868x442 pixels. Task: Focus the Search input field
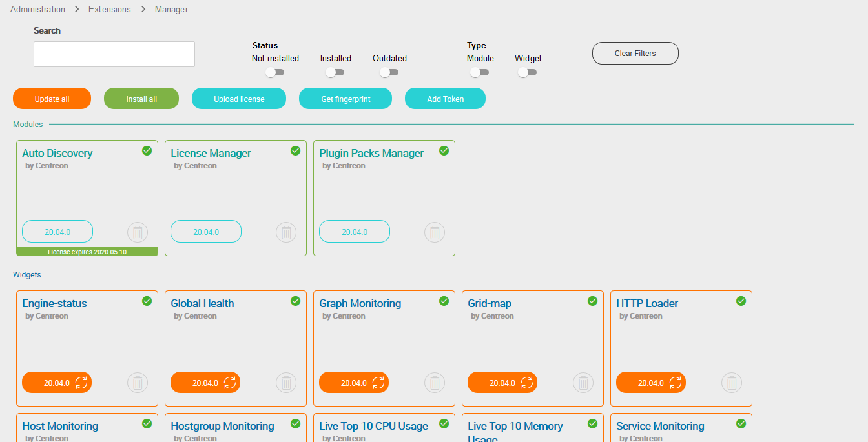point(114,54)
